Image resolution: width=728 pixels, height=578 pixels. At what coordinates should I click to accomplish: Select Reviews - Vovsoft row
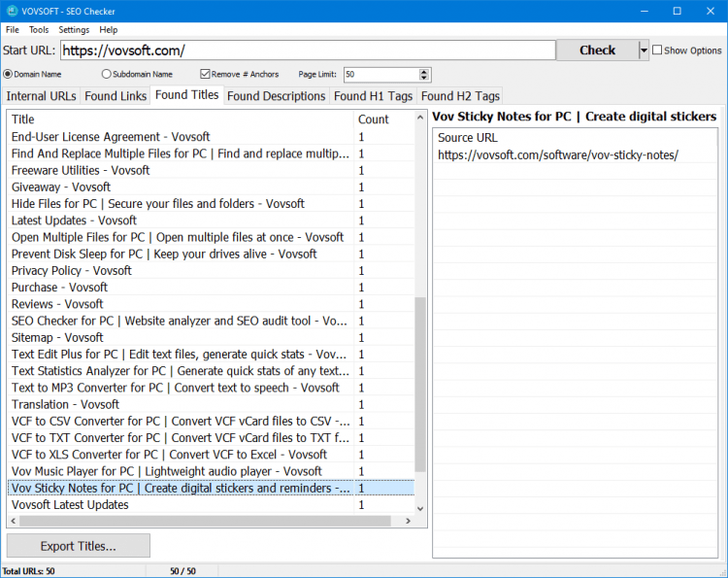tap(211, 304)
